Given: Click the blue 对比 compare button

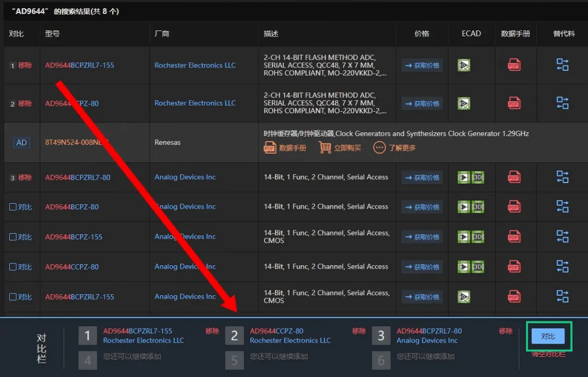Looking at the screenshot, I should point(548,336).
